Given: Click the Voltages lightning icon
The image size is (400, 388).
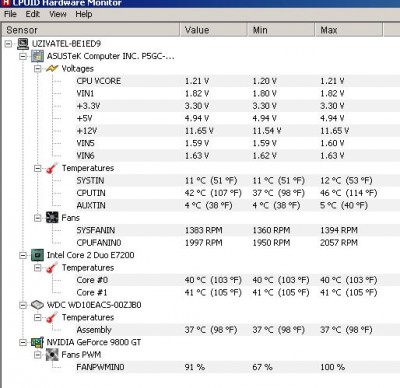Looking at the screenshot, I should (x=52, y=69).
